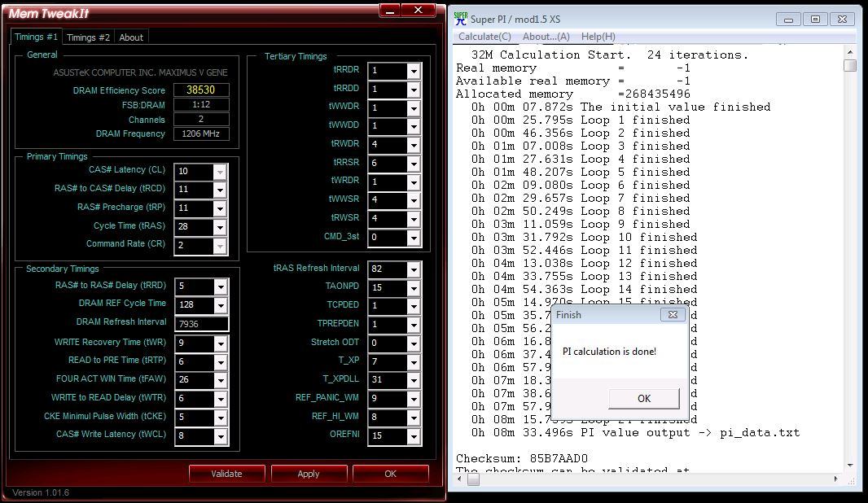Image resolution: width=868 pixels, height=503 pixels.
Task: Expand the TAONPD dropdown
Action: tap(414, 288)
